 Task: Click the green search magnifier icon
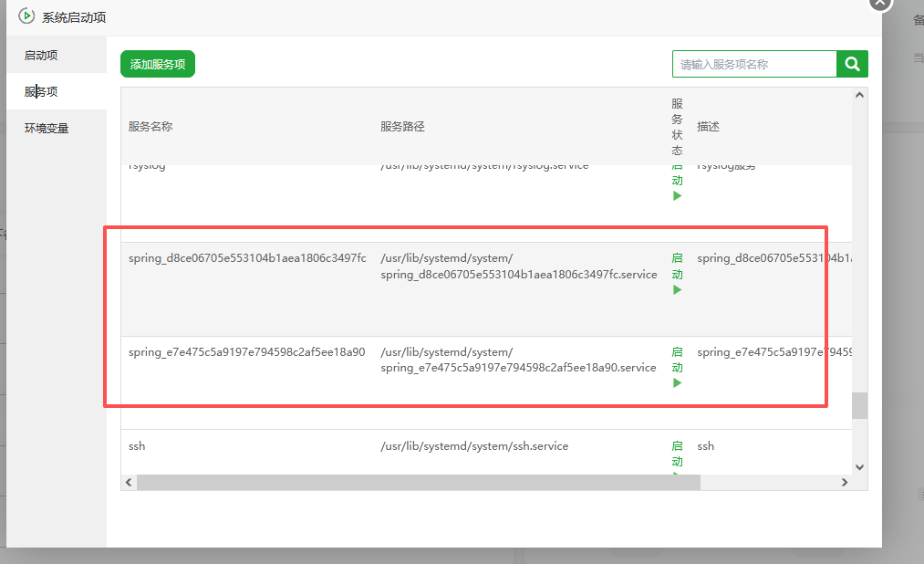852,64
